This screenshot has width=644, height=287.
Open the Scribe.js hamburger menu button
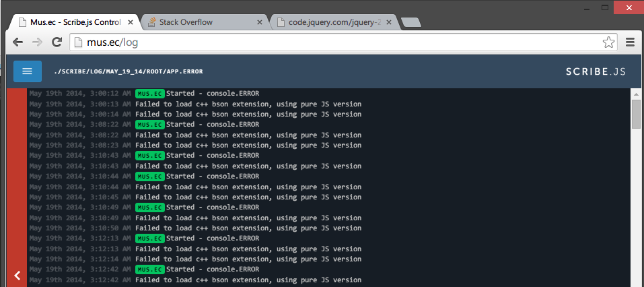point(27,71)
